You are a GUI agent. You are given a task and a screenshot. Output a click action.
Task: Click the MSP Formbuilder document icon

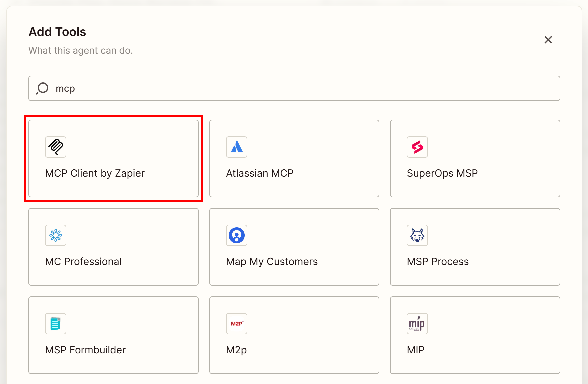click(55, 324)
